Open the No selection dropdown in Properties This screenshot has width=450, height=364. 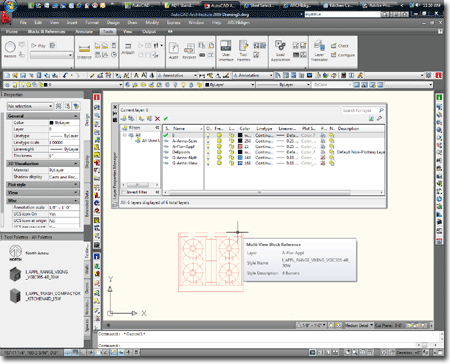[x=30, y=106]
